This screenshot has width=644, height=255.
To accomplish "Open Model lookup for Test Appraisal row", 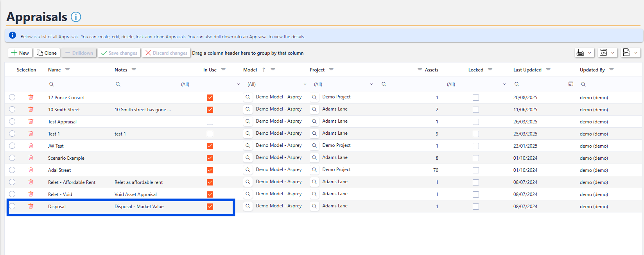I will click(x=248, y=121).
